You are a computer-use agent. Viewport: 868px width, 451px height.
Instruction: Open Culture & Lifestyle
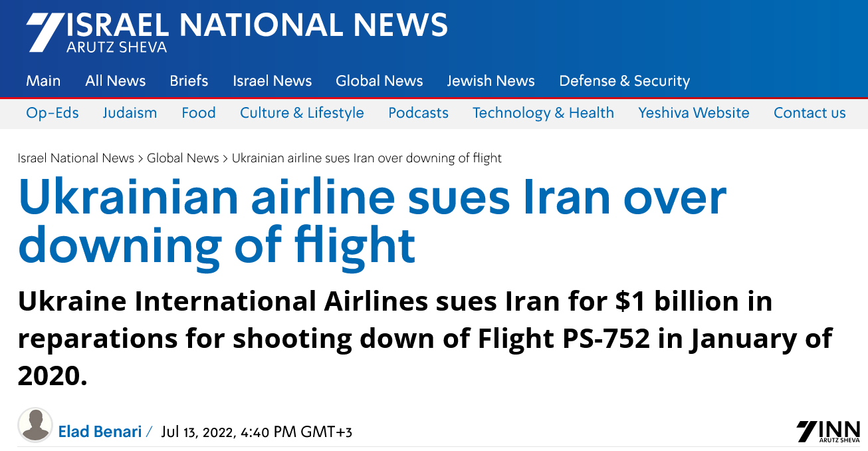click(x=302, y=113)
